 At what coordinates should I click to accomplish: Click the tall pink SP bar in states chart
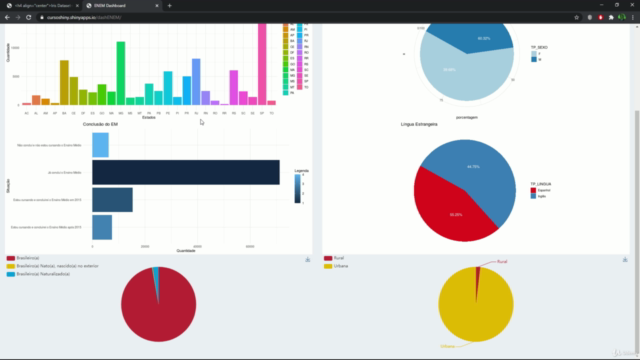262,64
